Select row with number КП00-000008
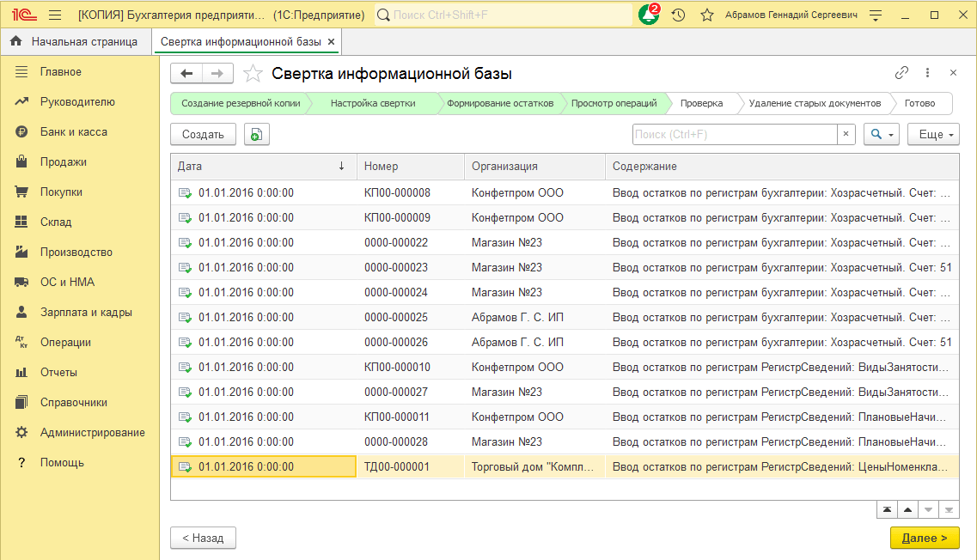The image size is (977, 560). click(x=565, y=193)
